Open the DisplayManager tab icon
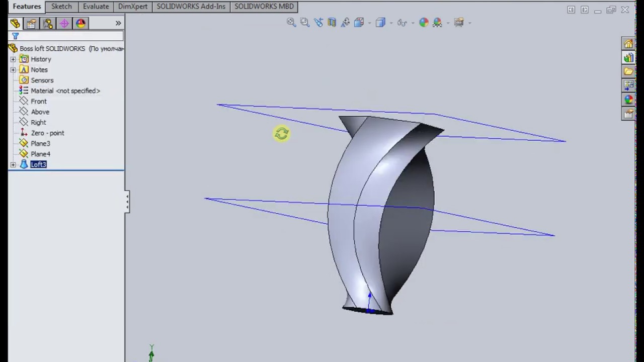This screenshot has height=362, width=644. (81, 23)
